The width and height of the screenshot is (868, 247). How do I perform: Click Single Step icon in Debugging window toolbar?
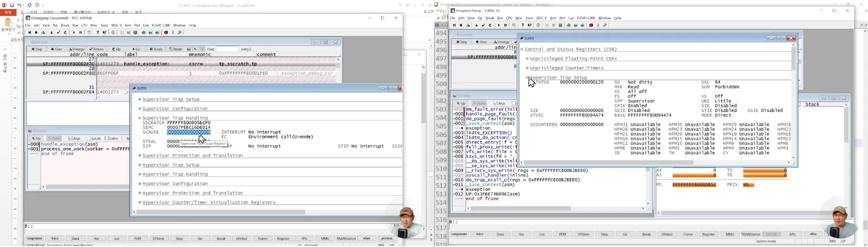(x=30, y=33)
